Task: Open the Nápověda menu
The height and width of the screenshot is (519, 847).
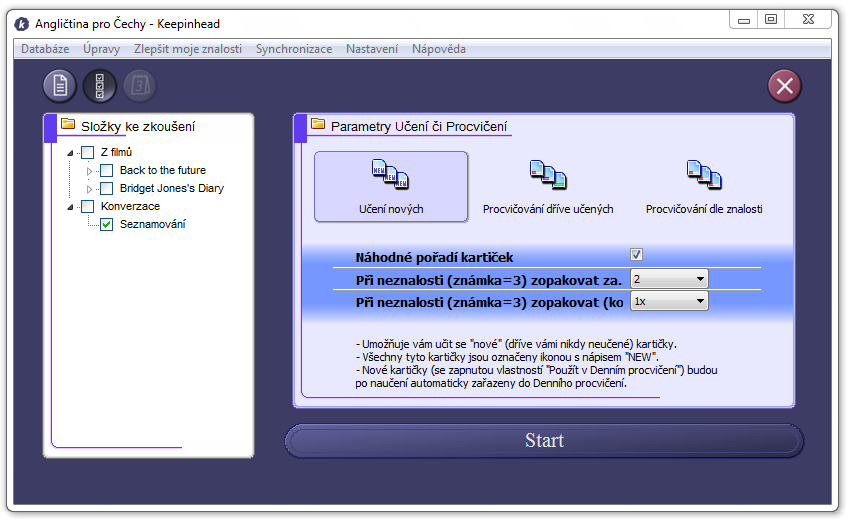Action: click(439, 49)
